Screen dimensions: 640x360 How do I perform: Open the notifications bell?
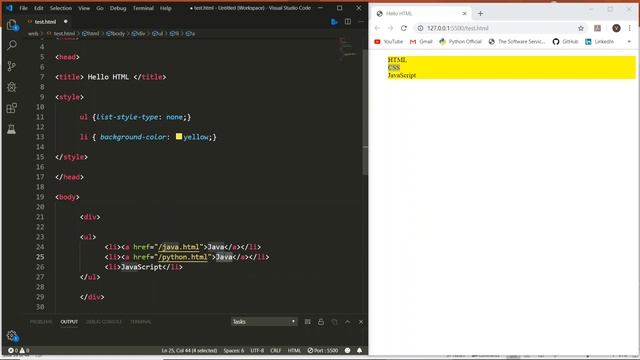[x=360, y=351]
